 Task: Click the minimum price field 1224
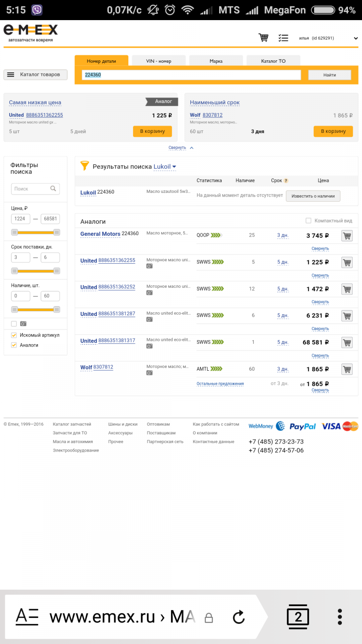21,219
